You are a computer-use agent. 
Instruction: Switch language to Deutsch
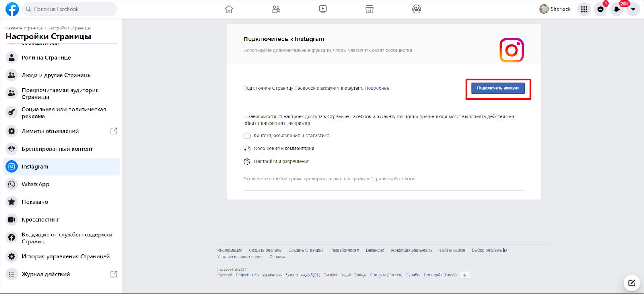(331, 275)
